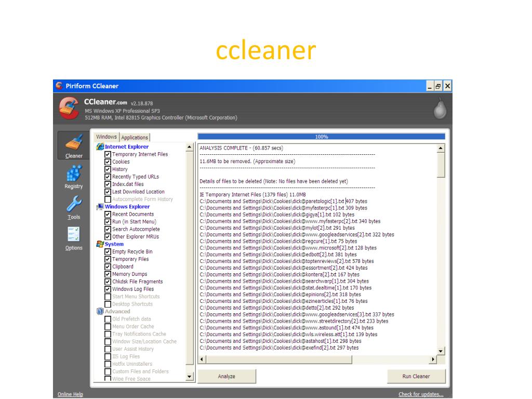Screen dimensions: 532x399
Task: Enable Autocomplete Form History
Action: pyautogui.click(x=108, y=199)
